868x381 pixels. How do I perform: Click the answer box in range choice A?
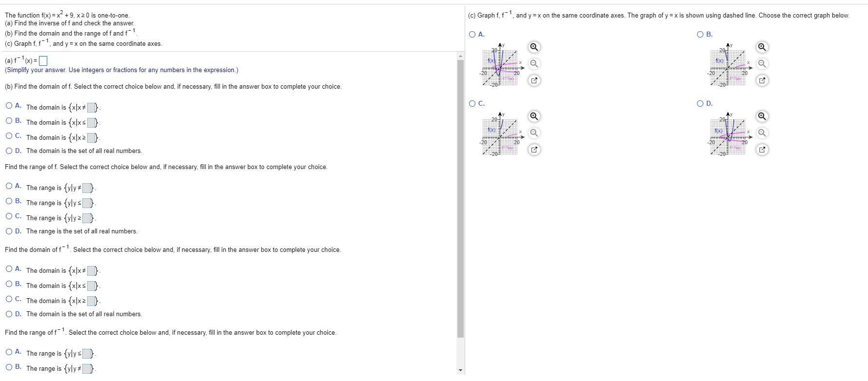point(86,187)
